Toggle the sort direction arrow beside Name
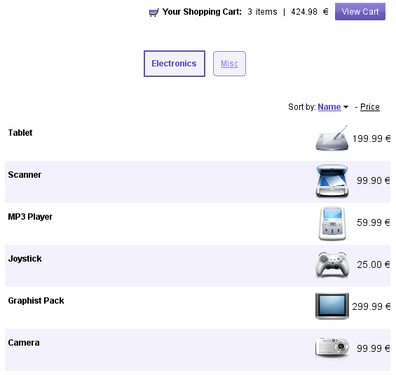The width and height of the screenshot is (396, 375). point(346,107)
